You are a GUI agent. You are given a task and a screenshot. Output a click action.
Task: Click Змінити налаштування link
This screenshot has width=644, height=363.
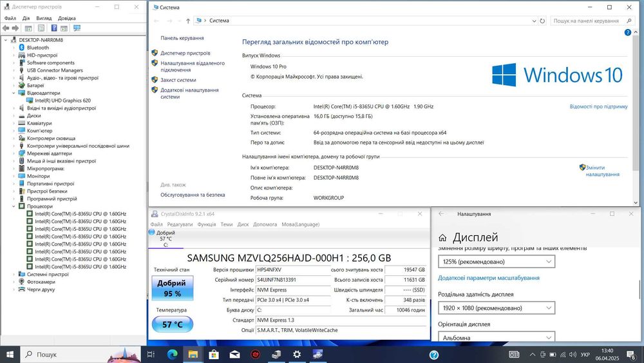point(602,171)
